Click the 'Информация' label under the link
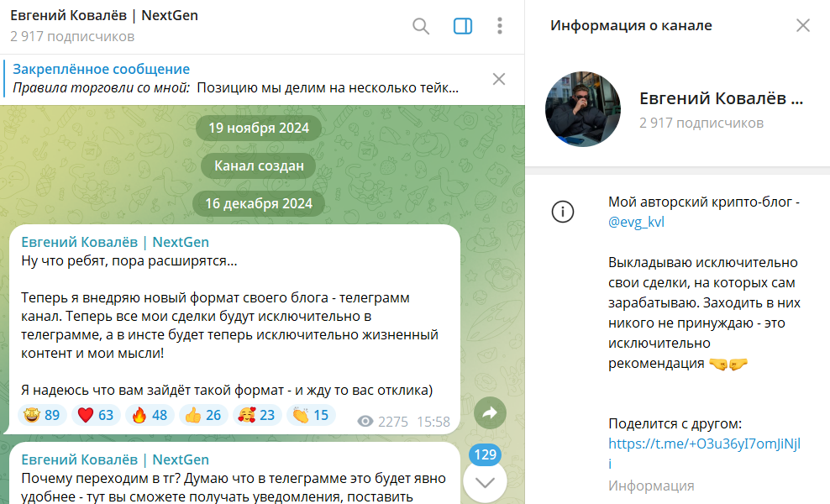Viewport: 830px width, 504px height. tap(651, 486)
